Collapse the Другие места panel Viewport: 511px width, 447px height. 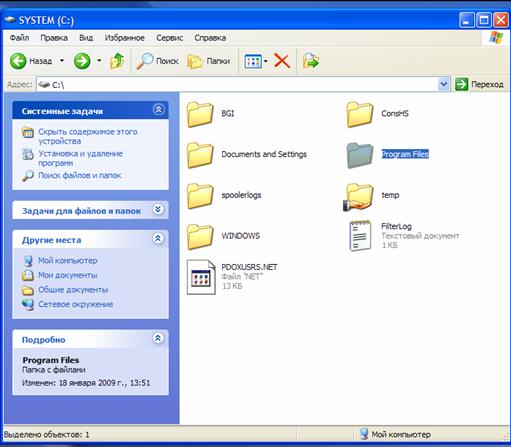158,238
